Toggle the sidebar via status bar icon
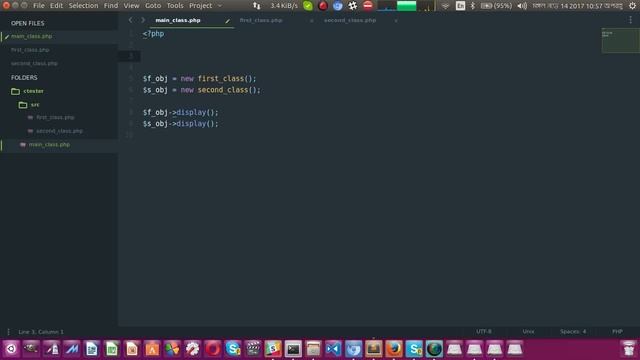640x360 pixels. click(x=8, y=332)
